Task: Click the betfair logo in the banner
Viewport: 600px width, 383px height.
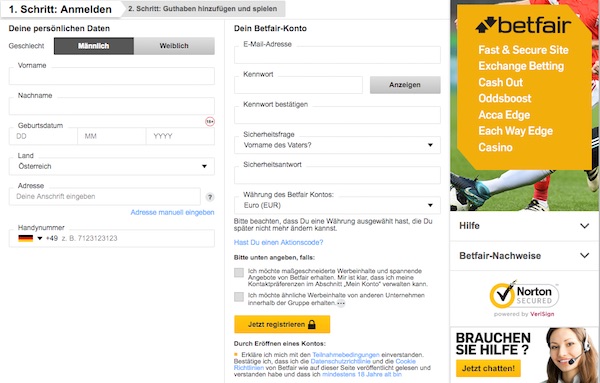Action: point(523,25)
